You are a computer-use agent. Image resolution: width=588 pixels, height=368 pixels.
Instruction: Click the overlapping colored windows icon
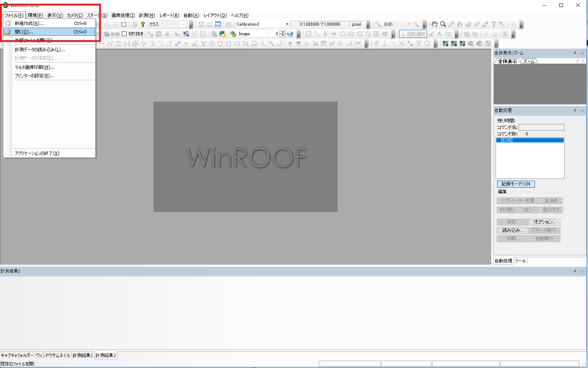click(x=222, y=34)
